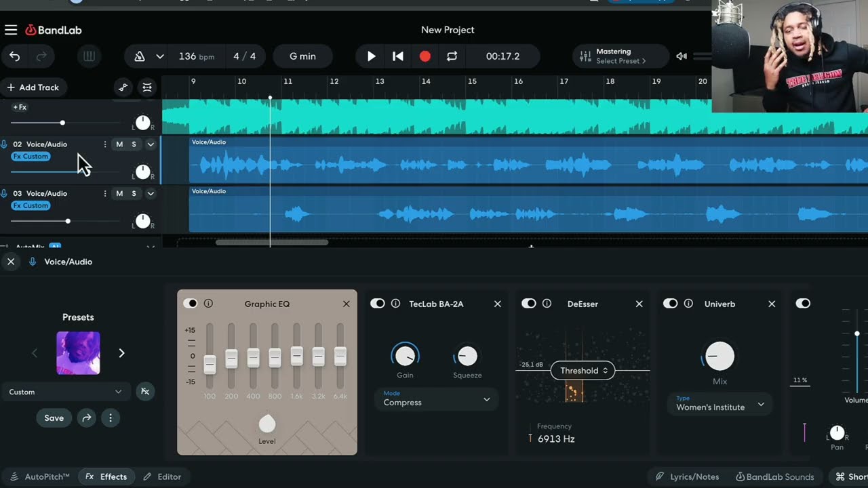This screenshot has width=868, height=488.
Task: Open the virtual MIDI keyboard icon
Action: pos(89,56)
